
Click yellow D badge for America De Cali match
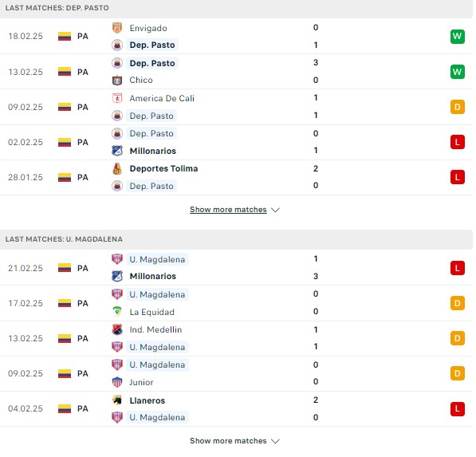click(458, 107)
